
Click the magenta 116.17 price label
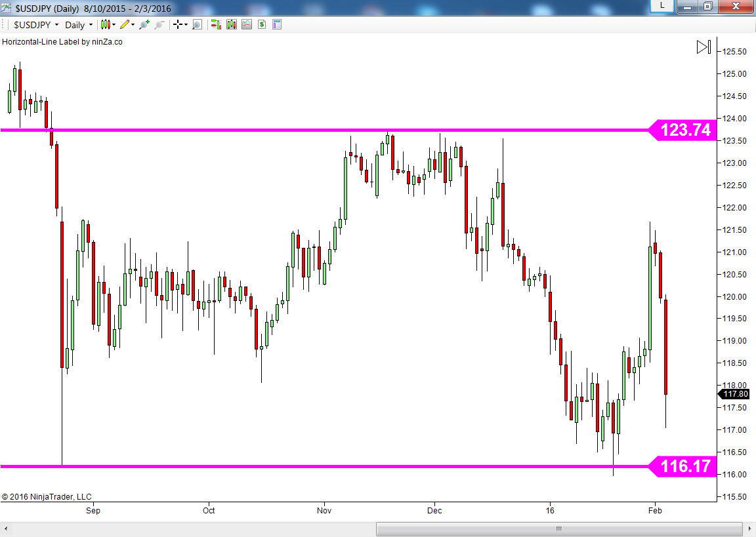(682, 466)
